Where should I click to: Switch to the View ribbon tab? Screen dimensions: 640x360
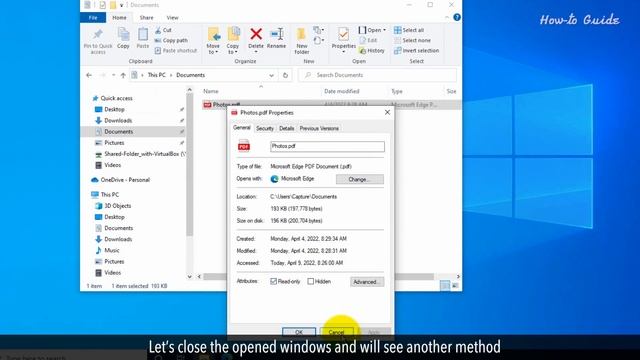click(172, 18)
